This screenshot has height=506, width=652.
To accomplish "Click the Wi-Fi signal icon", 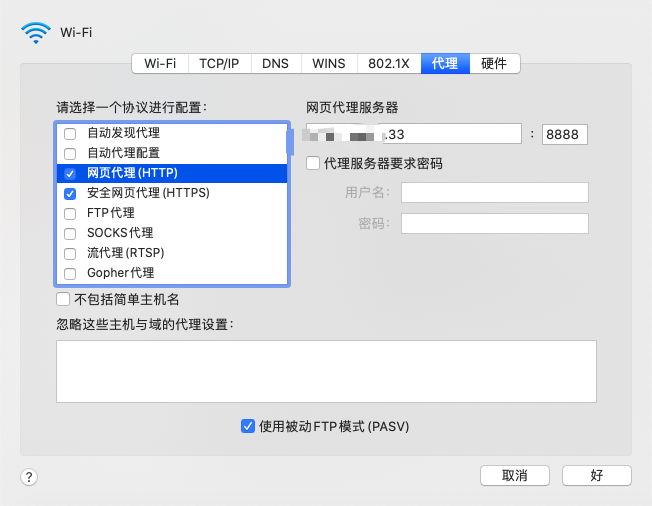I will coord(36,33).
